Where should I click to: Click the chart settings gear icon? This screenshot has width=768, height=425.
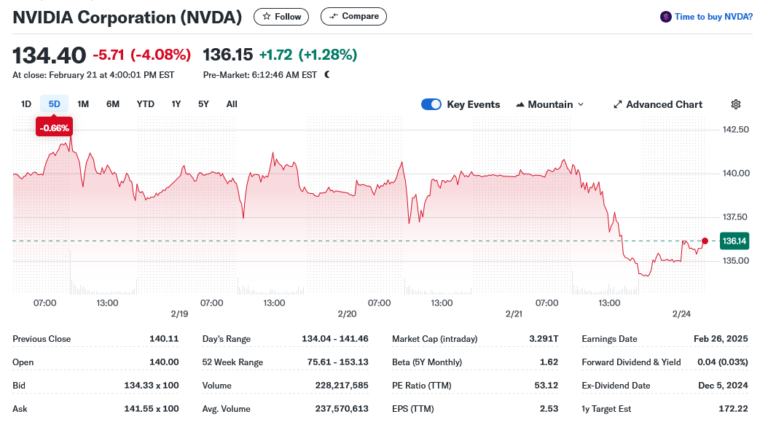[x=735, y=104]
